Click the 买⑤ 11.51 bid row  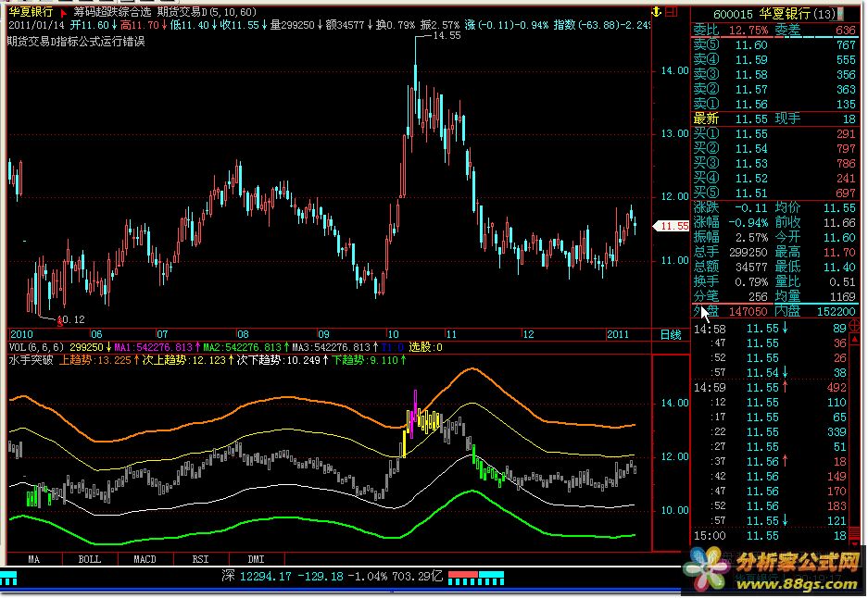(x=774, y=193)
